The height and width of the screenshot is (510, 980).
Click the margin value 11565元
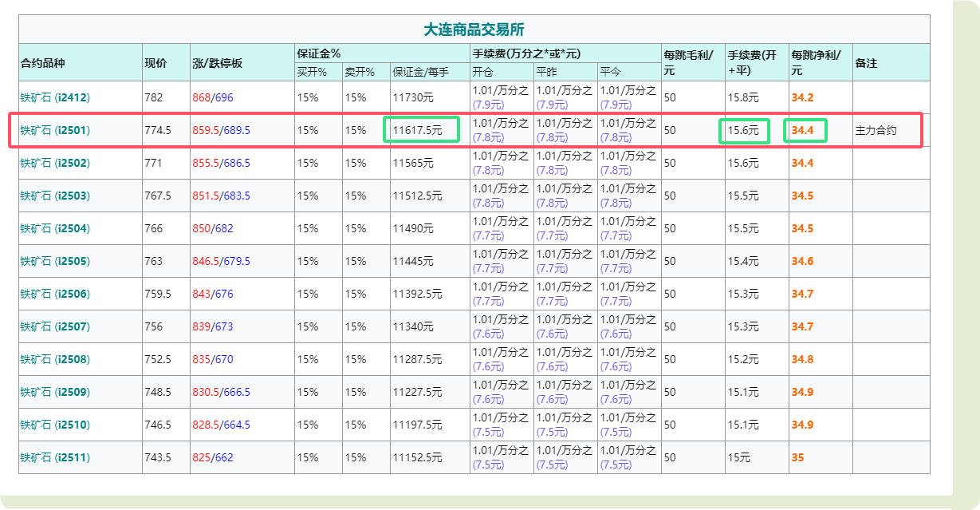point(413,163)
